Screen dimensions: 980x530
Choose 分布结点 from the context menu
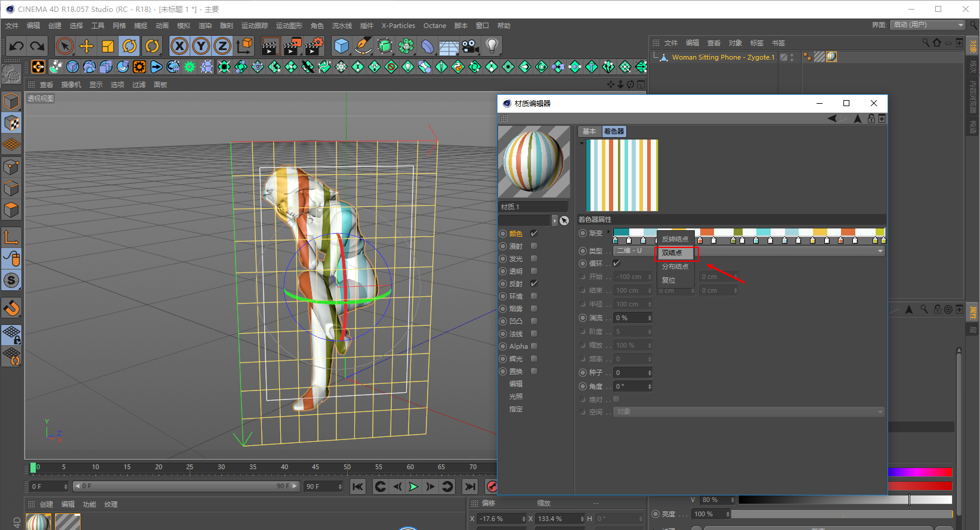[675, 266]
